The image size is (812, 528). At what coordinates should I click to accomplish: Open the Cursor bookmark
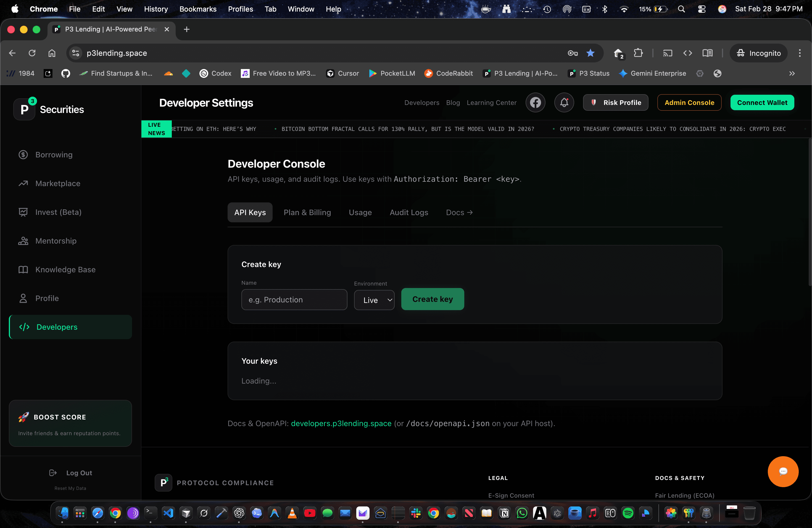tap(342, 73)
